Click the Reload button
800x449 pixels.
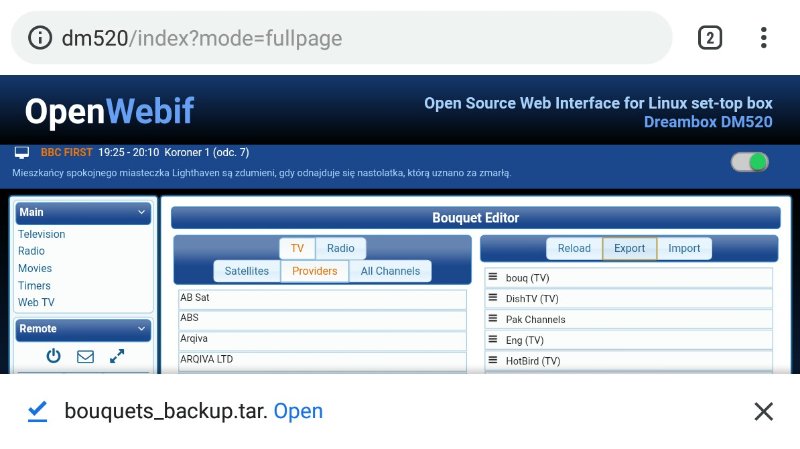[574, 248]
